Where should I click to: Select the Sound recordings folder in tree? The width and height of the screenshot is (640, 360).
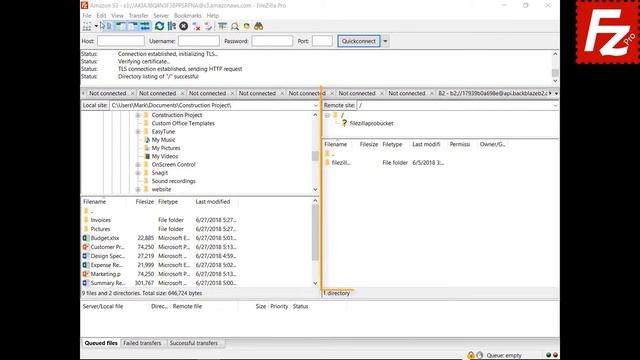[x=169, y=181]
